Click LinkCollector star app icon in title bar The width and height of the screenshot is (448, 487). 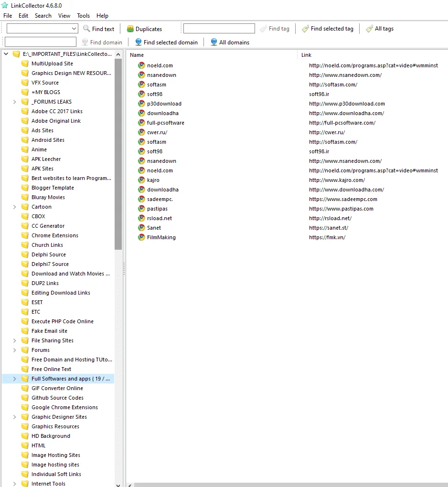[x=5, y=6]
